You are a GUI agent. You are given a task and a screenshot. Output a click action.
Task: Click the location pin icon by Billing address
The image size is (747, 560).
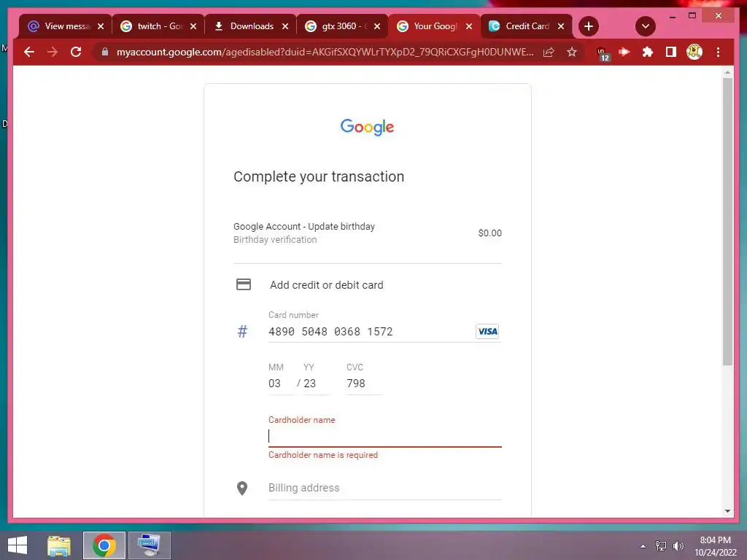[x=242, y=488]
